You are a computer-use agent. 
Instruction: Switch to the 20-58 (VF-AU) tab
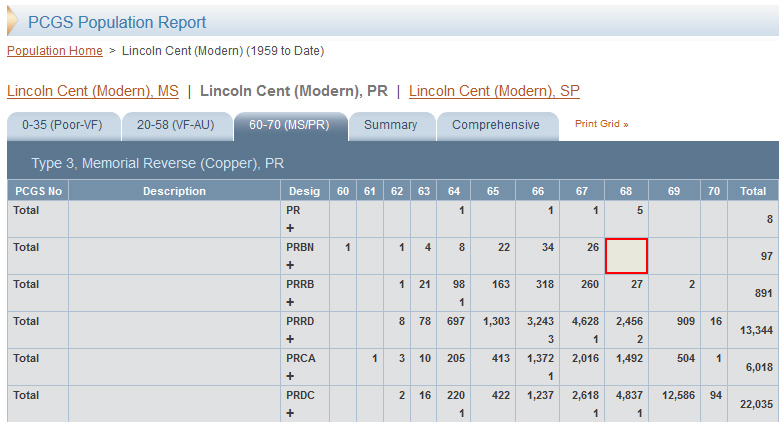pos(177,126)
